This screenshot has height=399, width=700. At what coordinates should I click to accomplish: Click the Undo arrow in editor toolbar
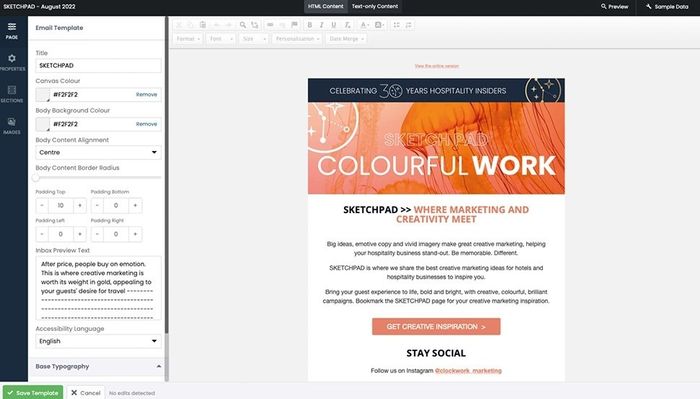tap(217, 25)
